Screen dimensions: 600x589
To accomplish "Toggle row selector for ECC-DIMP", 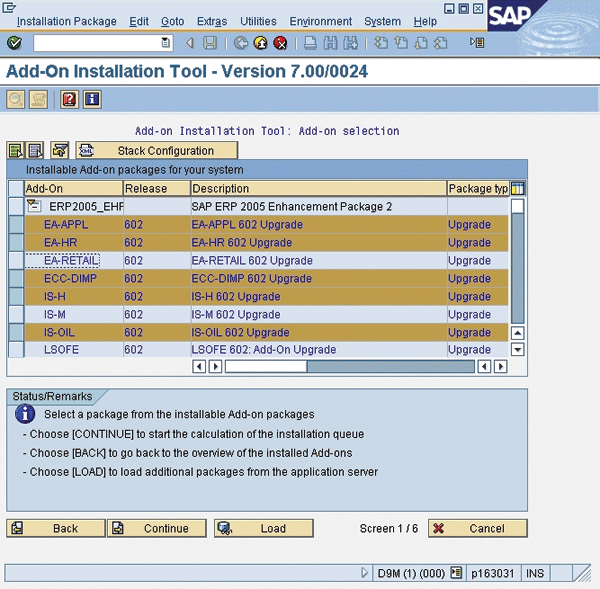I will pyautogui.click(x=16, y=278).
